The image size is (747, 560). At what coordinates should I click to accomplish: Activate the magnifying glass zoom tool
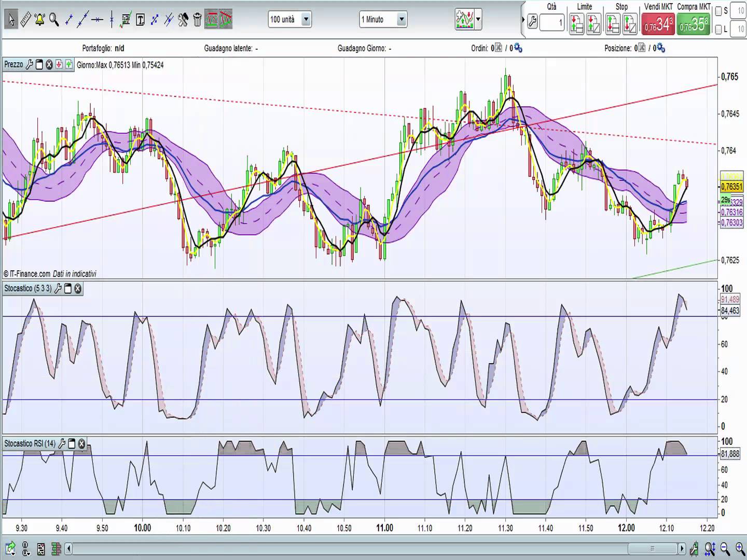point(54,20)
